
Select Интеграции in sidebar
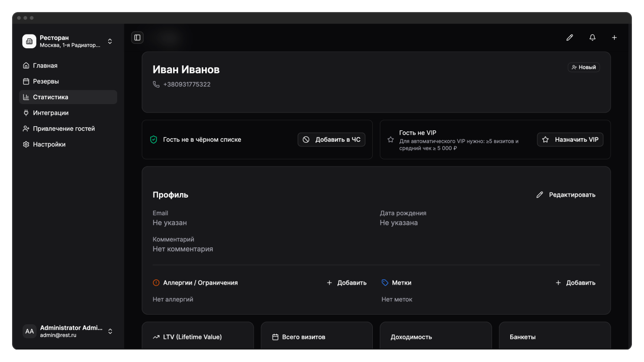pyautogui.click(x=50, y=113)
